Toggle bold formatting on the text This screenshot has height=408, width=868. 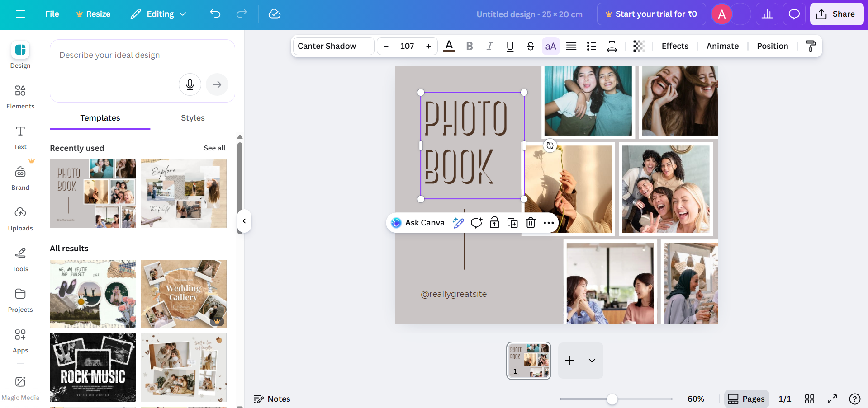[x=469, y=46]
